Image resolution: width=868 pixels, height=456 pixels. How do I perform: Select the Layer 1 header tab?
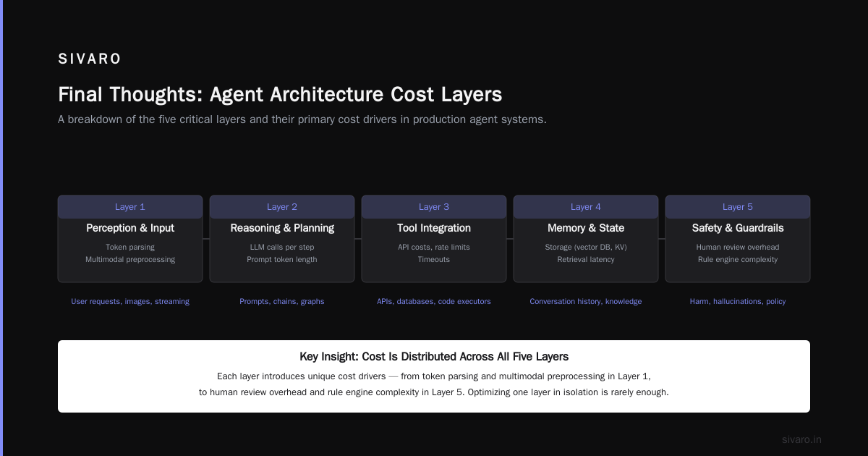130,207
